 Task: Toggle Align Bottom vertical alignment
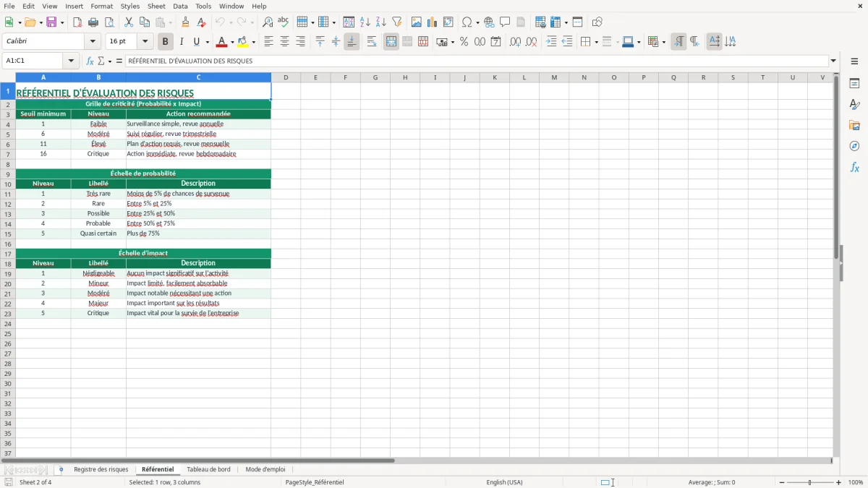352,42
